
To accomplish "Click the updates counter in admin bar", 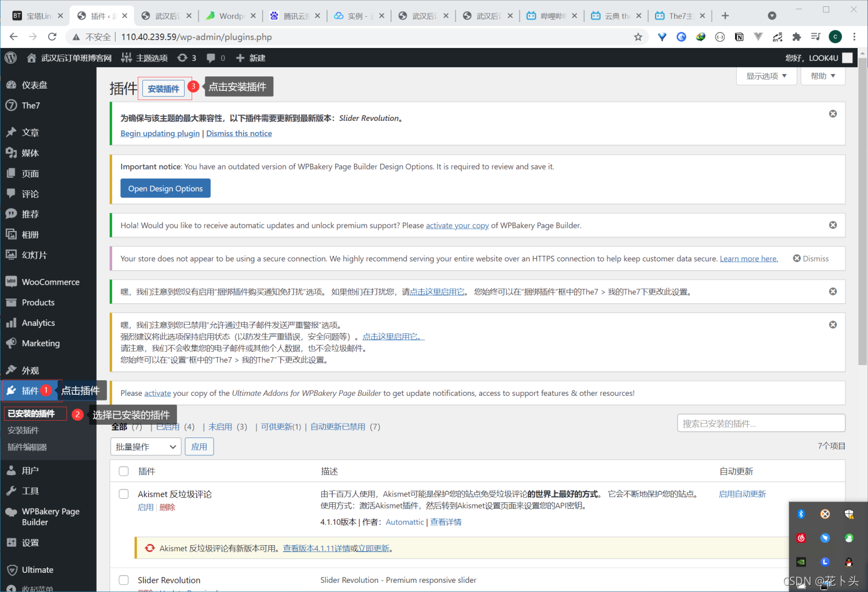I will pos(187,58).
